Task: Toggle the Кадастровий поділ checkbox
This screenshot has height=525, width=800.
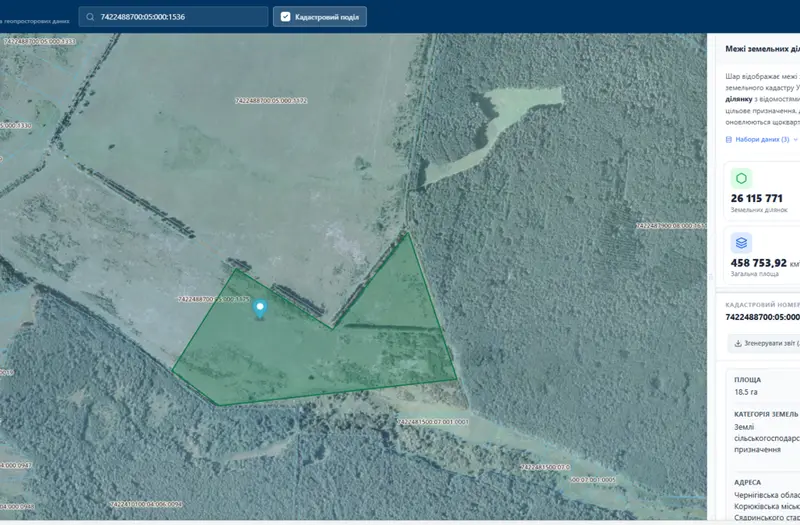Action: (286, 17)
